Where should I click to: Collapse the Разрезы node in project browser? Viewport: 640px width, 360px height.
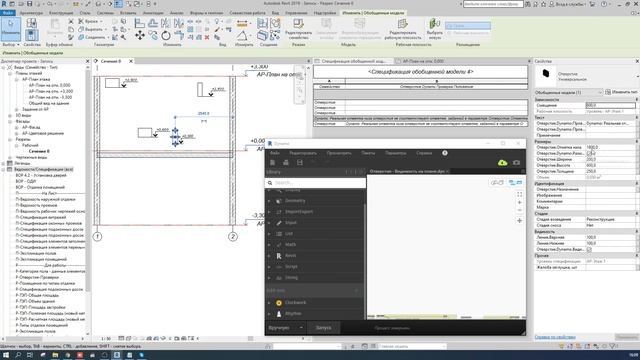[10, 140]
